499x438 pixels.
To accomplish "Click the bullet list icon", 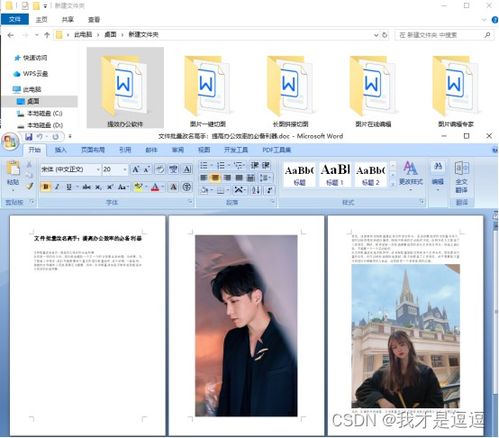I will pos(204,165).
